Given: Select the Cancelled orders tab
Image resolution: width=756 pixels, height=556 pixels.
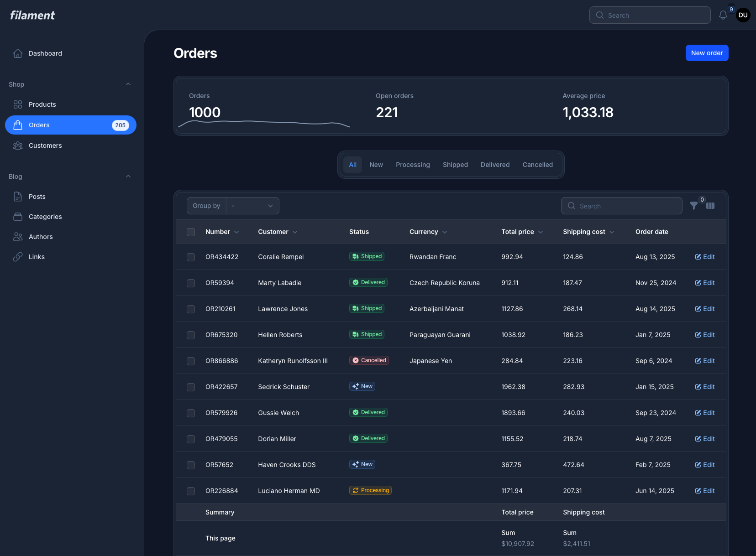Looking at the screenshot, I should [537, 165].
